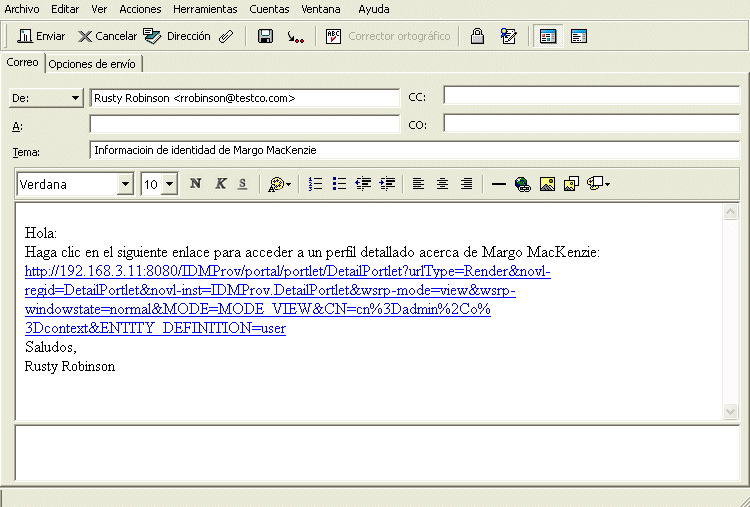Open the Editar menu

[x=65, y=9]
